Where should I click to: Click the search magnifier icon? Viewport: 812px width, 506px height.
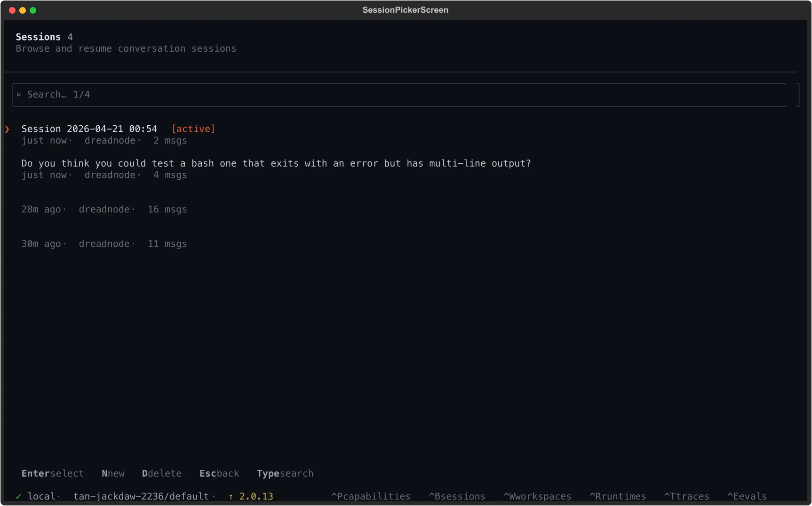click(19, 95)
